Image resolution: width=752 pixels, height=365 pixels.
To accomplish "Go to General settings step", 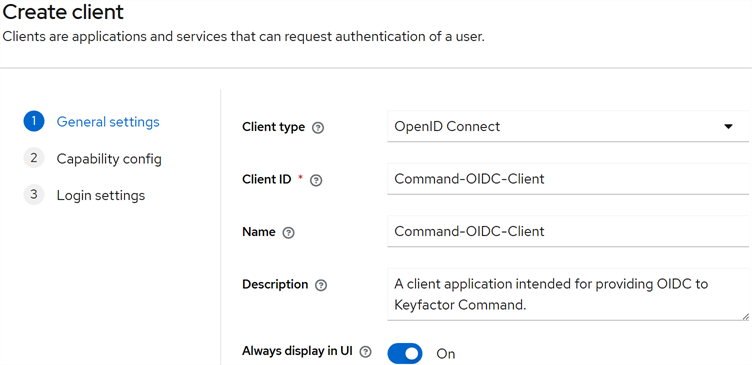I will tap(108, 122).
